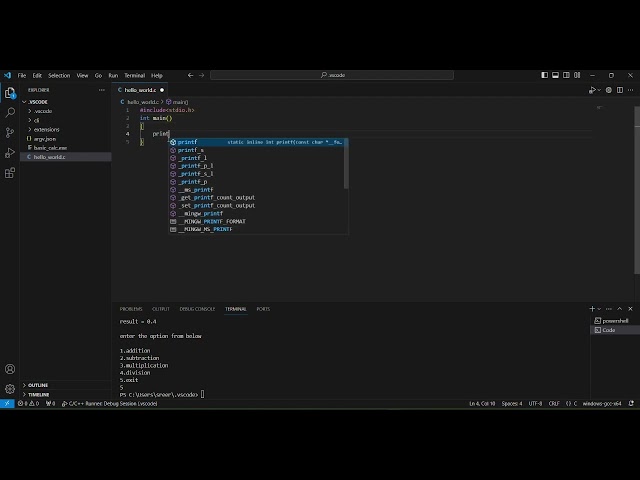
Task: Click the Ln 4, Col 10 status item
Action: coord(482,404)
